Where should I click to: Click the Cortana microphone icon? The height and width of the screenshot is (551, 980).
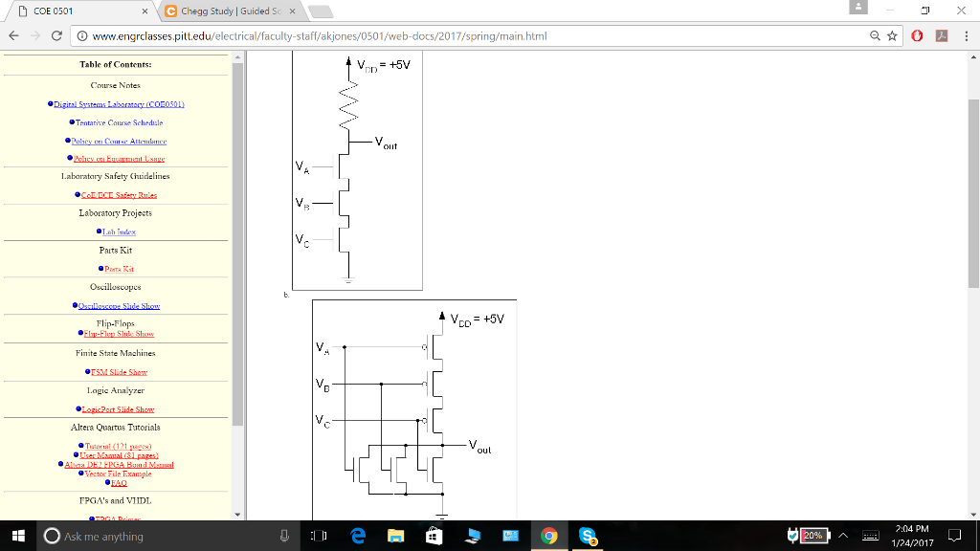[284, 536]
